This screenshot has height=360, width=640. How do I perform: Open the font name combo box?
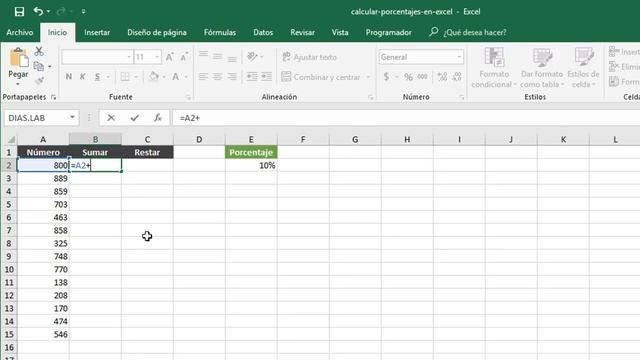pos(97,57)
